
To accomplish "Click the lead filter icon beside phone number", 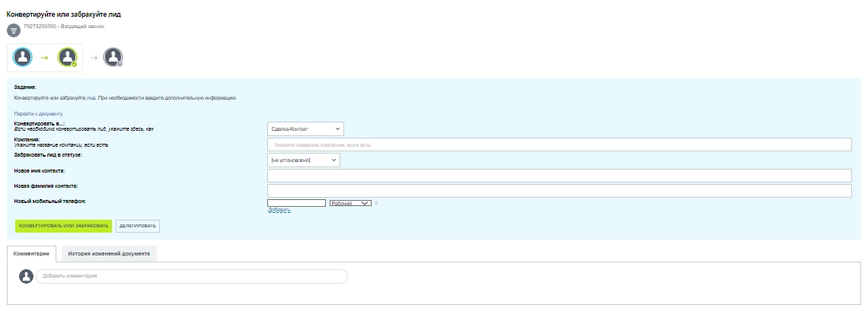I will [14, 30].
